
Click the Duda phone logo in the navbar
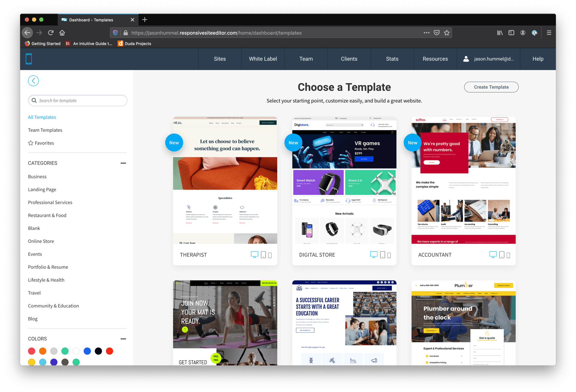29,59
